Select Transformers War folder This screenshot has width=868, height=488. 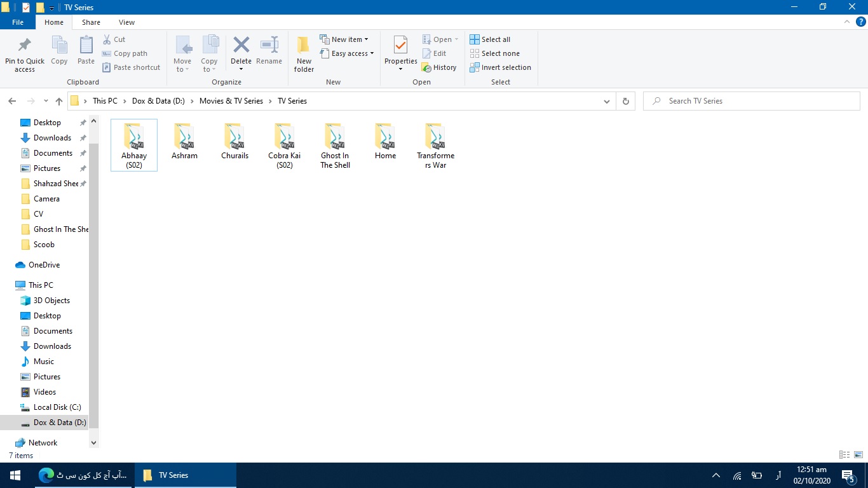pos(435,146)
